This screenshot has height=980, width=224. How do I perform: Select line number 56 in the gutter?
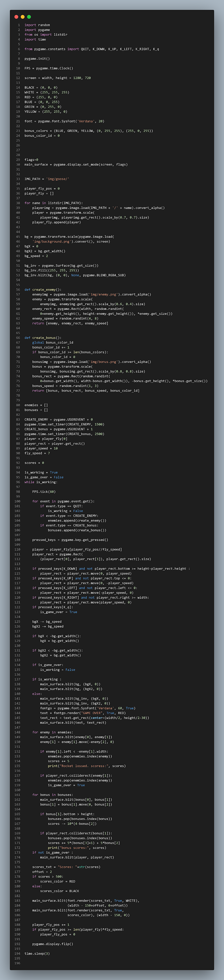point(18,290)
